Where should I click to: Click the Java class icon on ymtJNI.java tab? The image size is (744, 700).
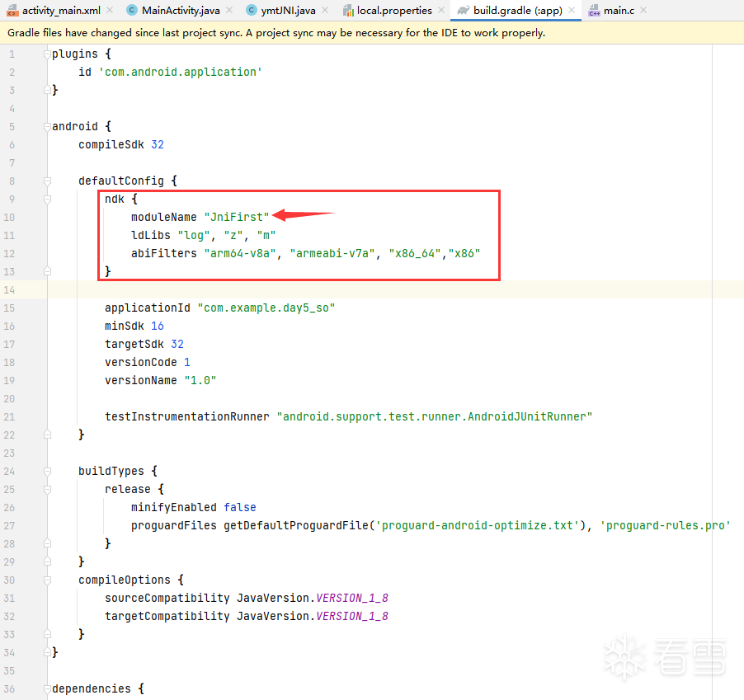coord(252,10)
